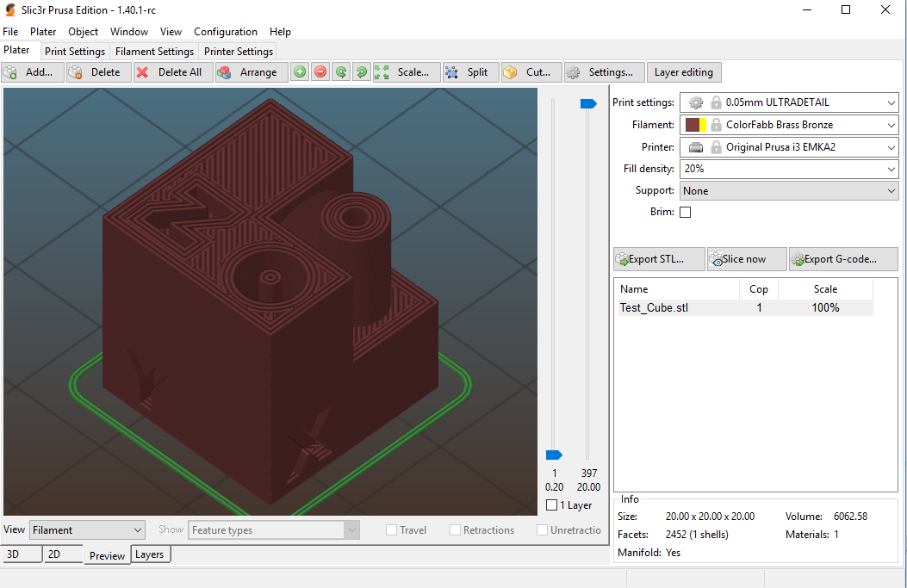Click the Scale toolbar button

coord(407,72)
